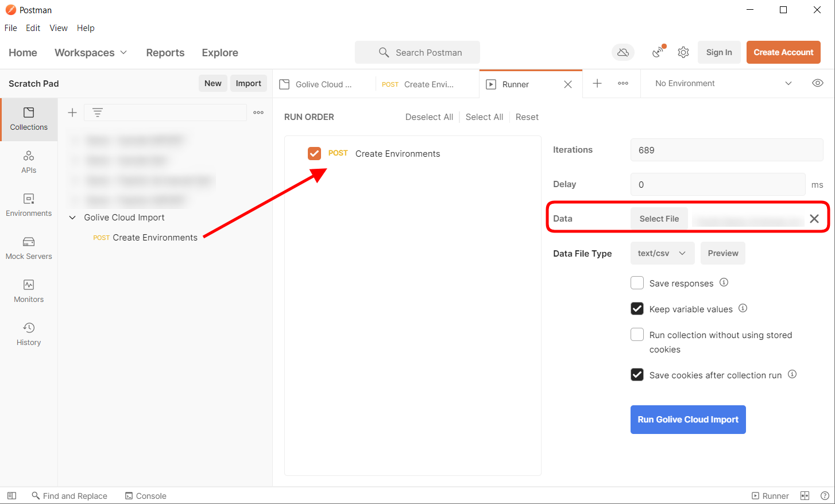The image size is (835, 504).
Task: Enable the Save responses checkbox
Action: coord(637,283)
